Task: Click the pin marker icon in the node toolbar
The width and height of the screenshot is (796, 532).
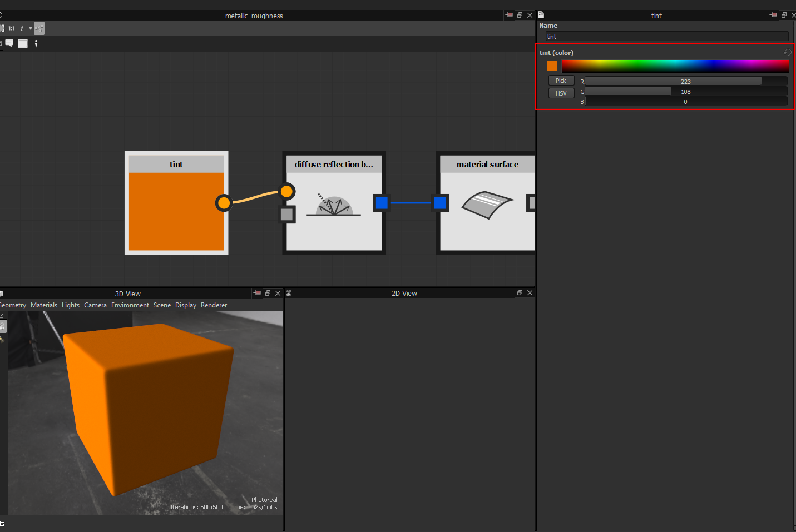Action: [x=36, y=43]
